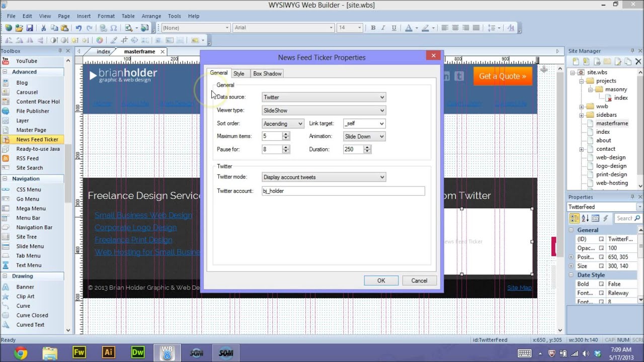Click Get a Quote button on the page
The width and height of the screenshot is (644, 362).
point(503,76)
